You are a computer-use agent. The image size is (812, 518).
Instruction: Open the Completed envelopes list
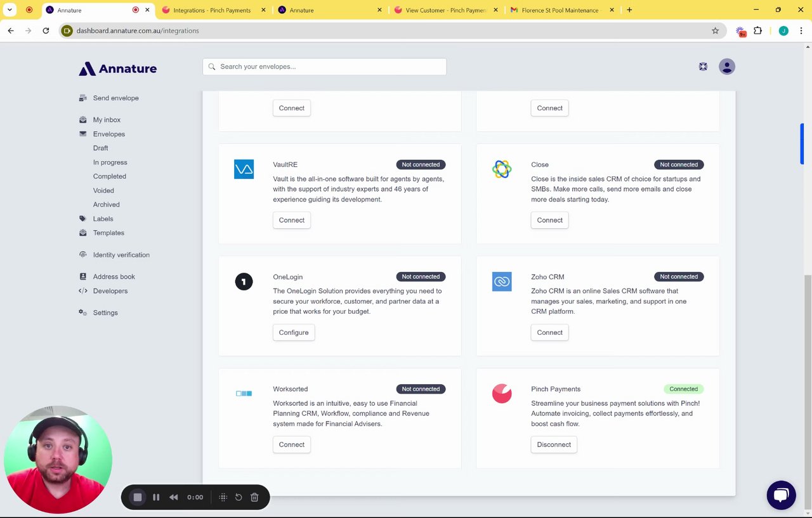click(110, 176)
